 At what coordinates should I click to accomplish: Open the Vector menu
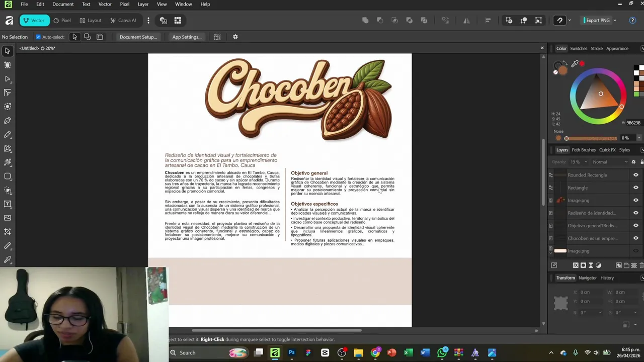tap(105, 4)
